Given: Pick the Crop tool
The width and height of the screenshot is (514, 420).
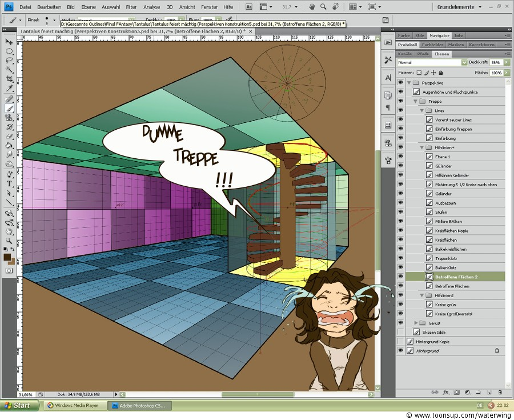Looking at the screenshot, I should pos(10,78).
